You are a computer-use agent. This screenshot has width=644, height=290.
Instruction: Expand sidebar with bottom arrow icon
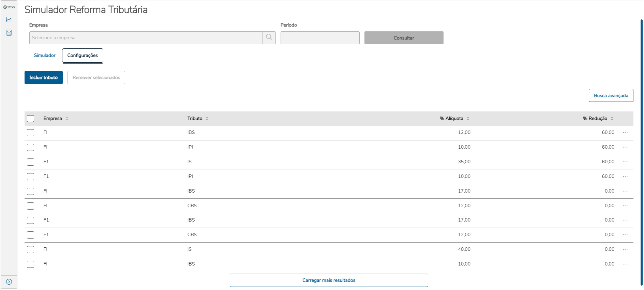coord(9,282)
